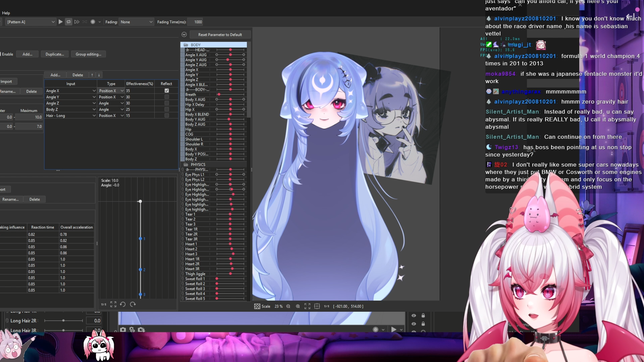Click the zoom out magnifier icon
The width and height of the screenshot is (644, 362).
pos(288,306)
